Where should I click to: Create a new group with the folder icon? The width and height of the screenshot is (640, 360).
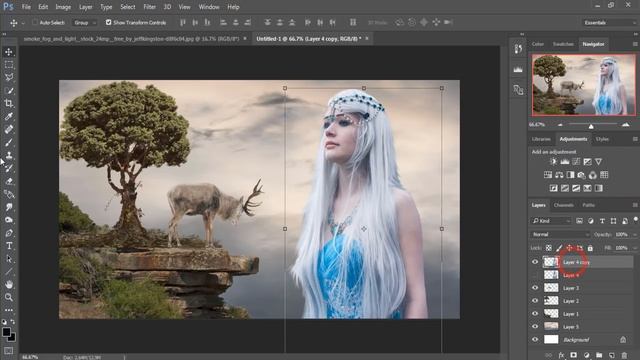coord(599,356)
